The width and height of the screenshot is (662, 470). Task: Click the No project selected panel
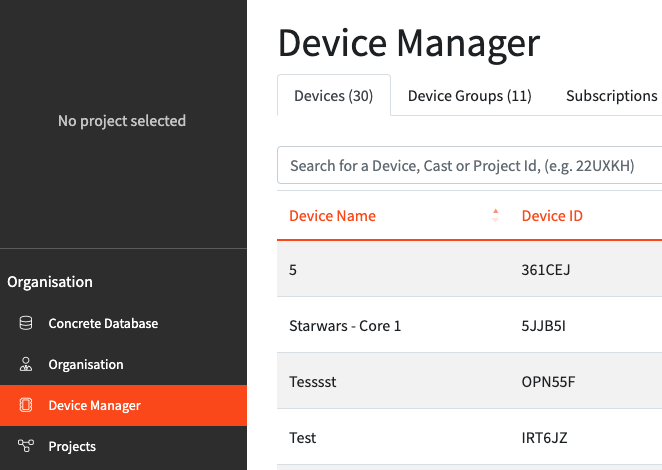pyautogui.click(x=122, y=121)
